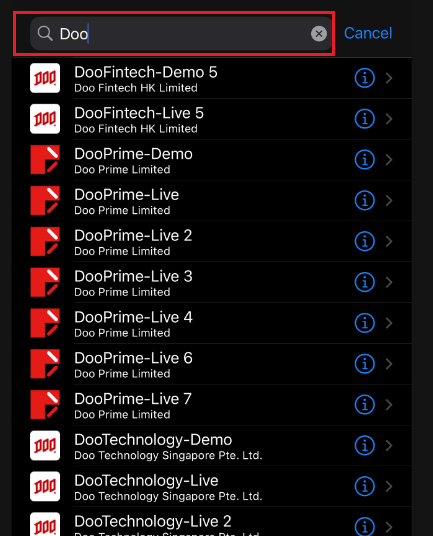The image size is (433, 536).
Task: Select the DooTechnology-Live server name
Action: click(146, 481)
